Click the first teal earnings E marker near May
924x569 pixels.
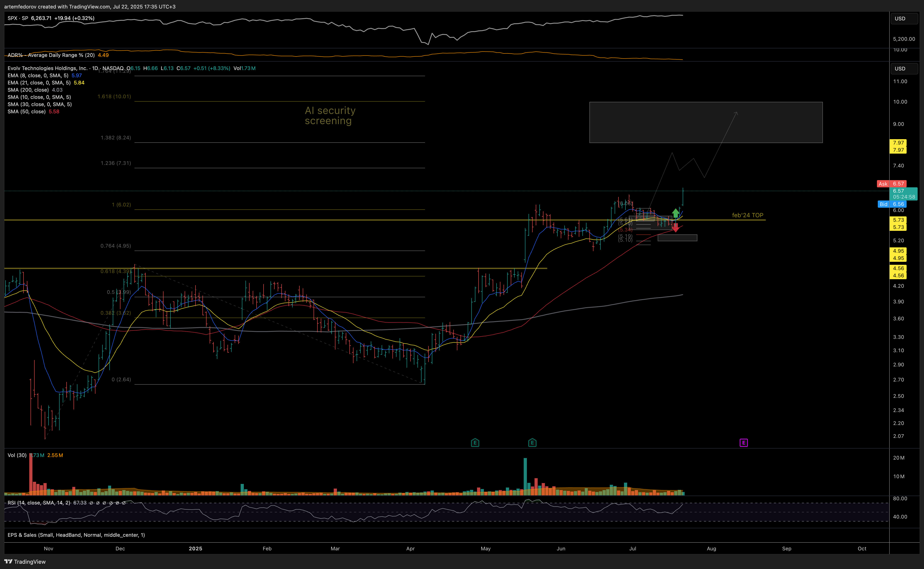tap(475, 443)
